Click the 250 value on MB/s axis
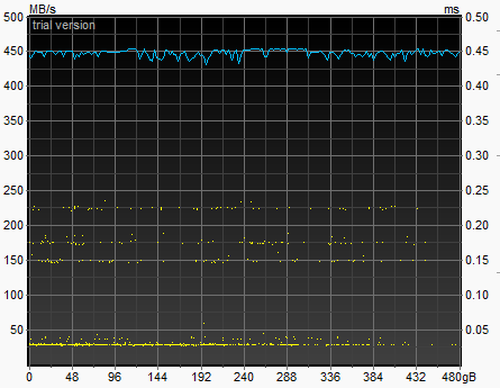 (x=13, y=191)
